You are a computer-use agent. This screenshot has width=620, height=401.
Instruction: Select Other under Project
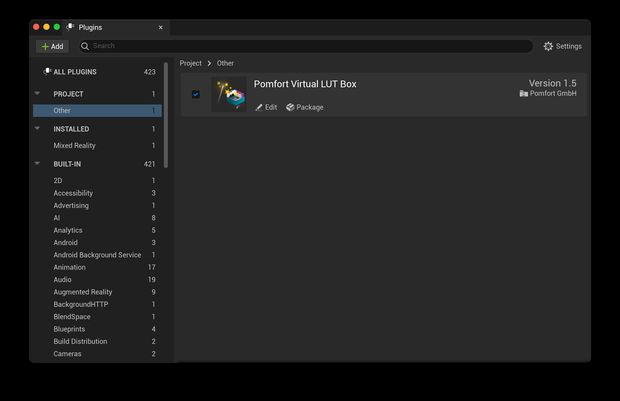click(x=98, y=110)
